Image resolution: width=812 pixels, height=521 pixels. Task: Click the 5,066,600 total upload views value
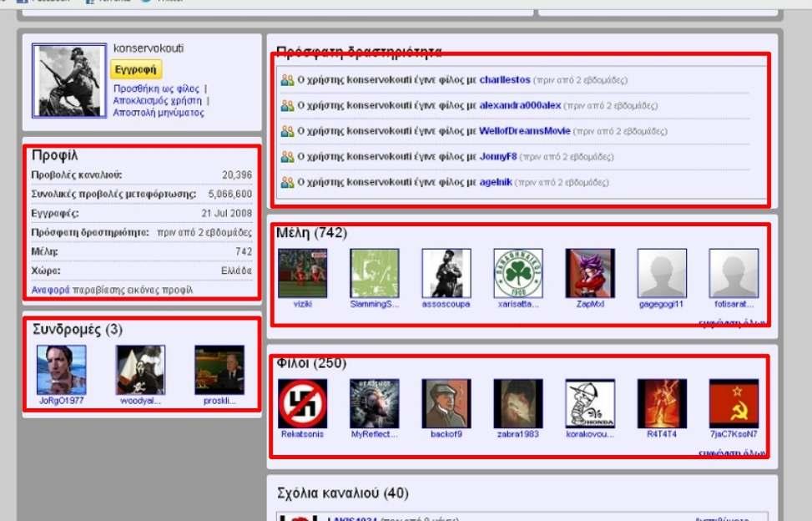tap(230, 195)
